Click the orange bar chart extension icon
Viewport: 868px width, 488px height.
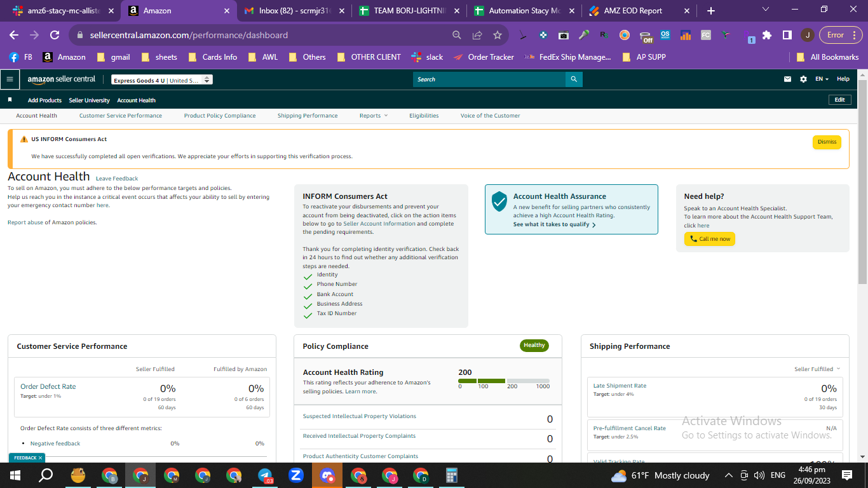click(x=686, y=35)
